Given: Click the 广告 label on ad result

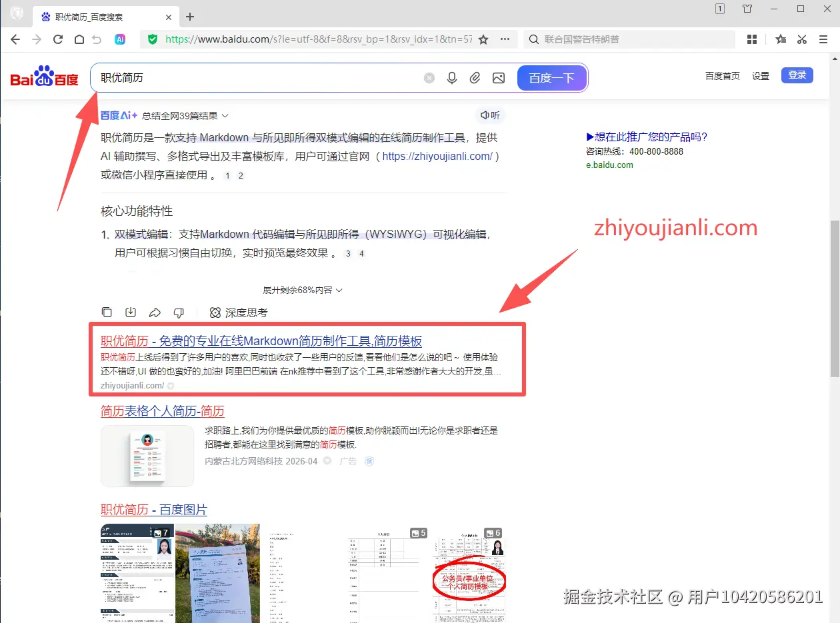Looking at the screenshot, I should 348,461.
